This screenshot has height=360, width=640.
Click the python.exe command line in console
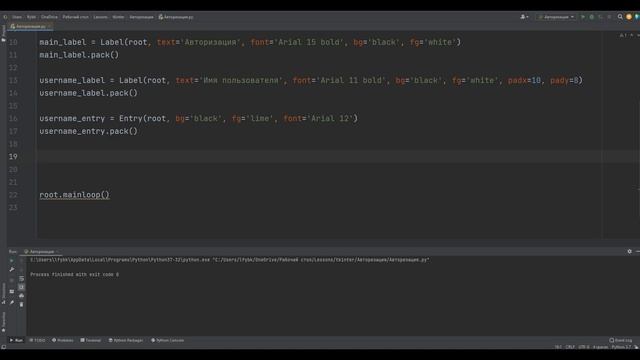coord(230,260)
